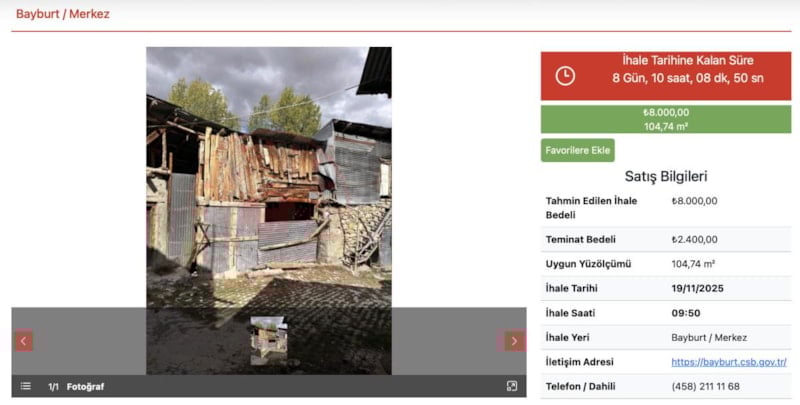Click the green price and area bar

[x=666, y=119]
